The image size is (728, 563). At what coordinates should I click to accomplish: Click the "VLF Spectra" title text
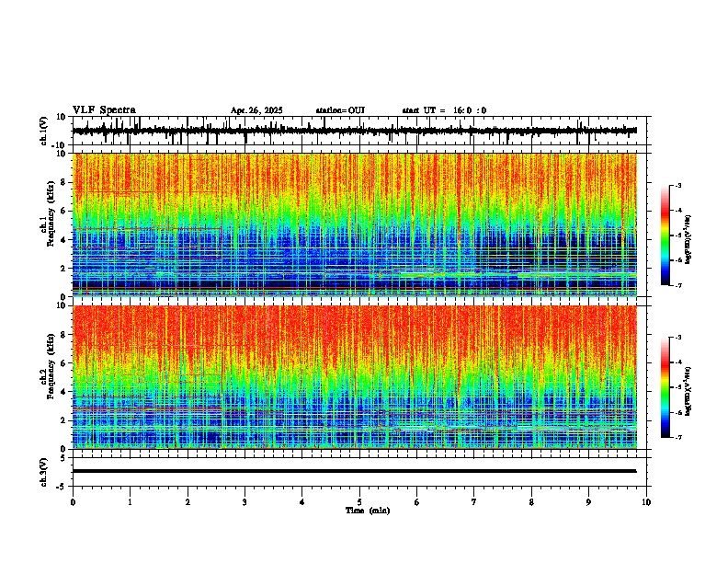pyautogui.click(x=104, y=110)
